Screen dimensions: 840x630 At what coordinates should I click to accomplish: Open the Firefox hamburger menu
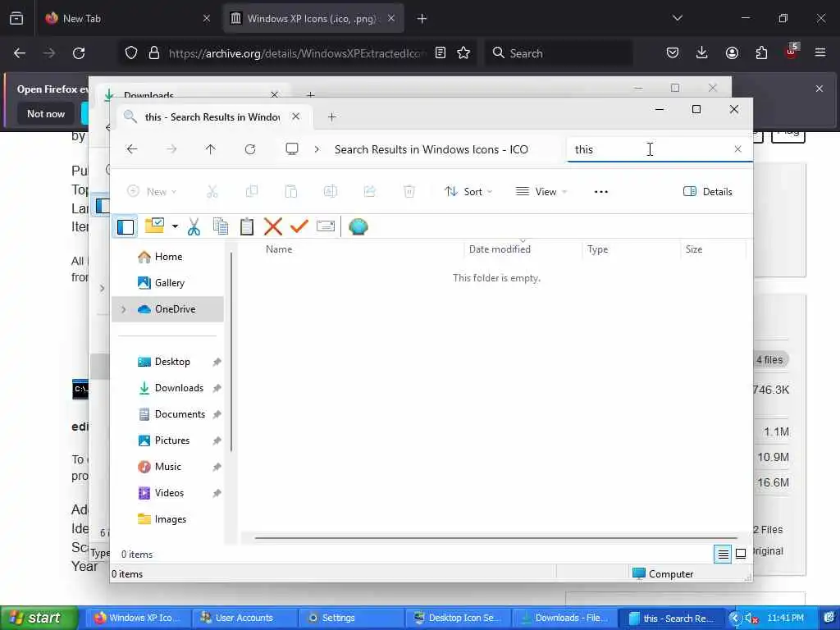[820, 52]
